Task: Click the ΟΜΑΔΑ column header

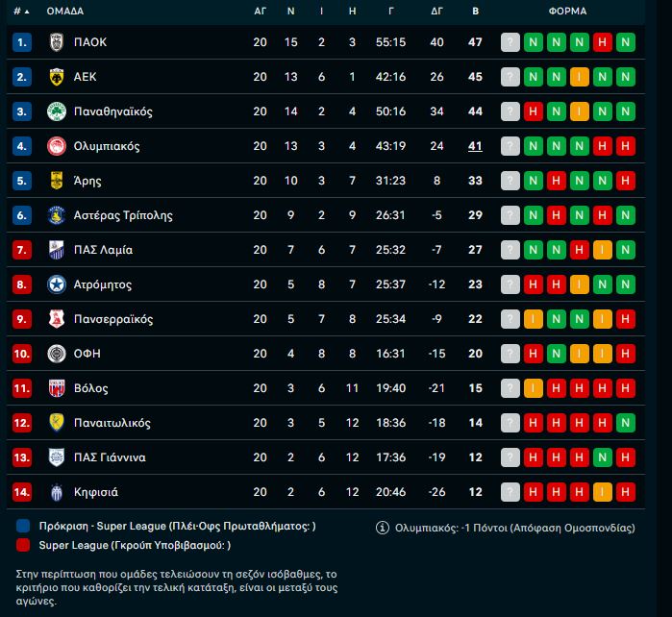Action: point(65,12)
